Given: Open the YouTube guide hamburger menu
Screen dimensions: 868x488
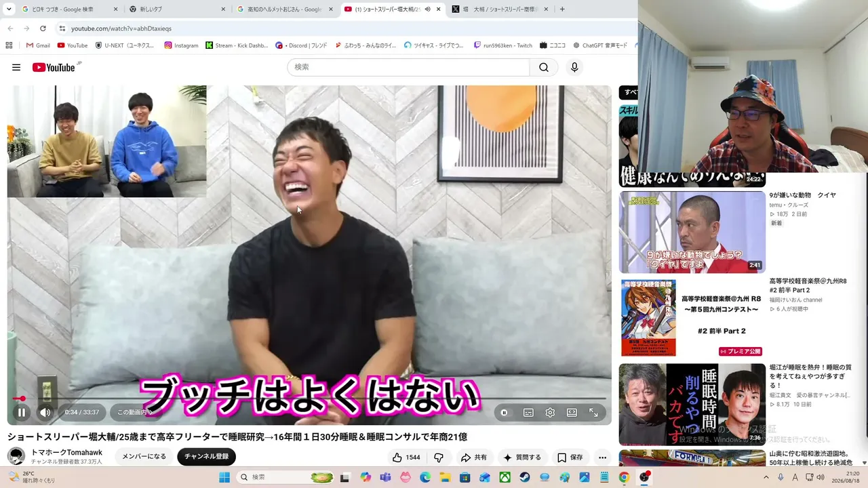Looking at the screenshot, I should pos(16,67).
